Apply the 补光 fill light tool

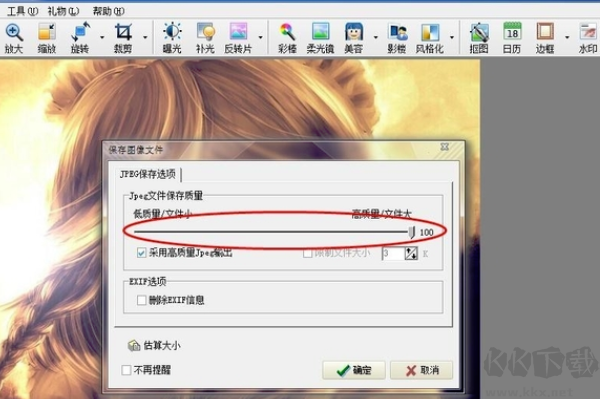[205, 37]
